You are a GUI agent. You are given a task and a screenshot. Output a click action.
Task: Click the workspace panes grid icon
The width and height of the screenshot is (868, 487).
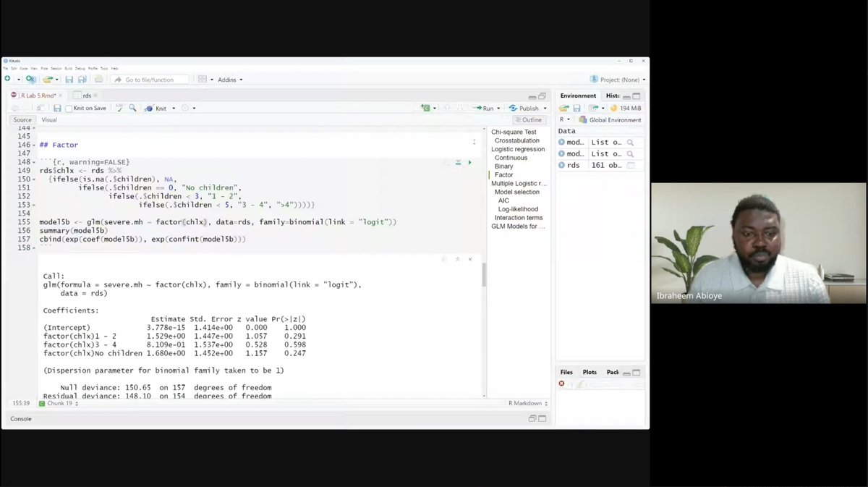click(x=203, y=80)
